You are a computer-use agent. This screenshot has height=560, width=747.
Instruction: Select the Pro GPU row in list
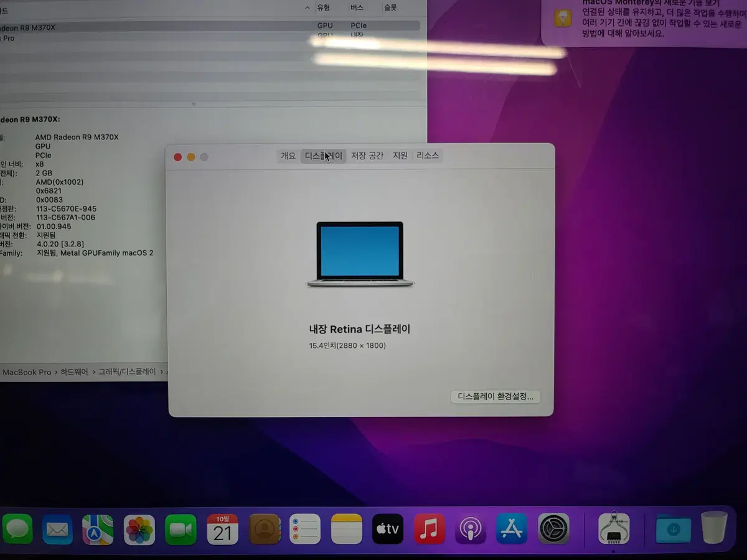coord(210,38)
